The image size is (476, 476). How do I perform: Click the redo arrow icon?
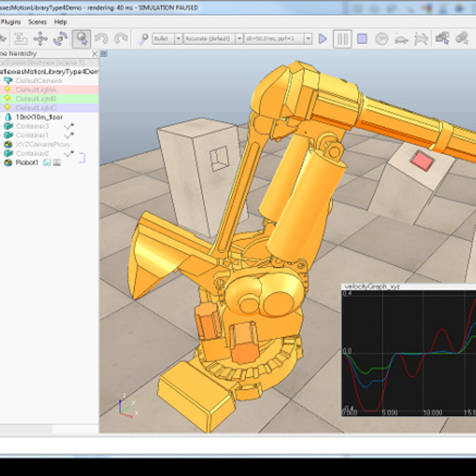121,39
